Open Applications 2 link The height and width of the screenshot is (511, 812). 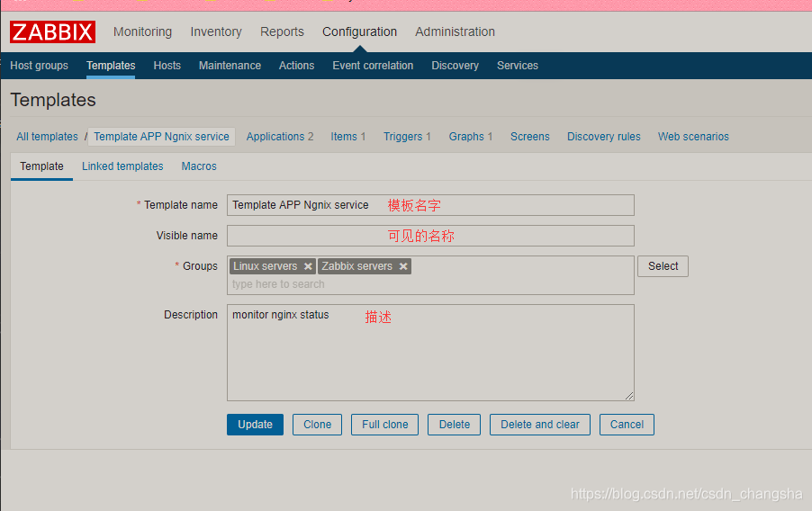pyautogui.click(x=280, y=137)
